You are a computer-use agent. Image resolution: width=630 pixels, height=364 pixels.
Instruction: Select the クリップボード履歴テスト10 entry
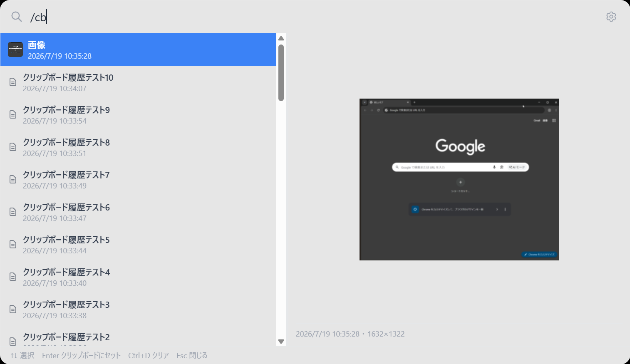click(x=138, y=82)
